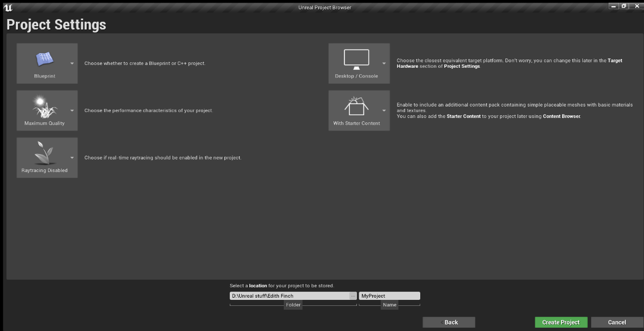The height and width of the screenshot is (331, 644).
Task: Open the Blueprint or C++ dropdown arrow
Action: pyautogui.click(x=72, y=63)
